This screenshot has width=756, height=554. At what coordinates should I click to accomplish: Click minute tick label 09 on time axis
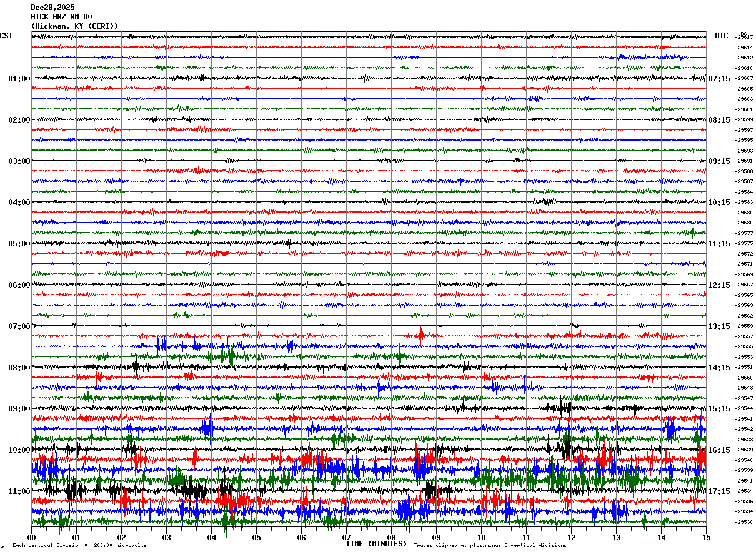point(436,537)
